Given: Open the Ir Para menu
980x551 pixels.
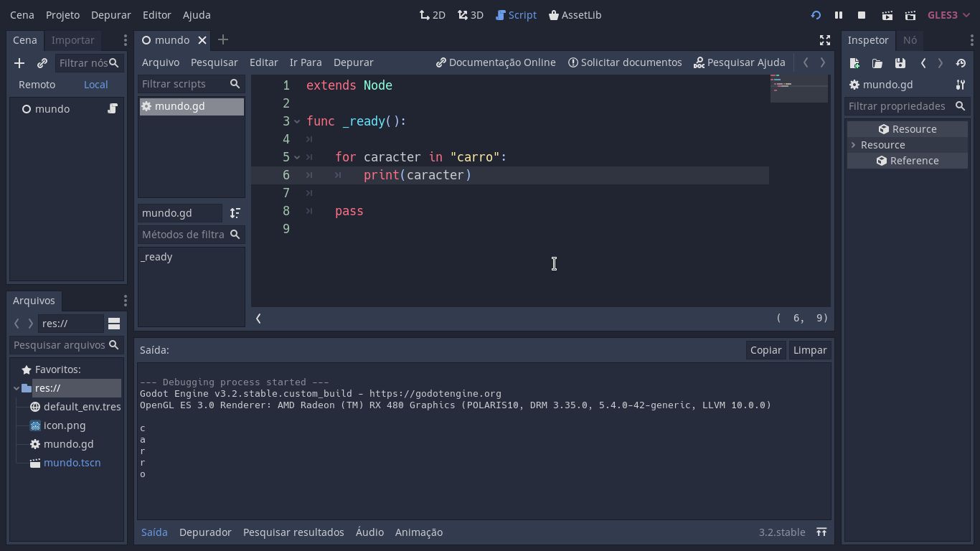Looking at the screenshot, I should tap(306, 62).
